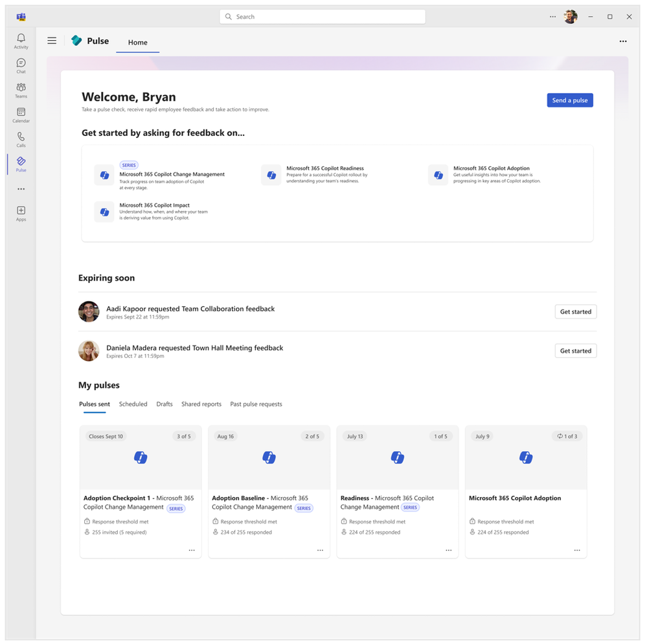The height and width of the screenshot is (644, 647).
Task: Open Chat in the sidebar
Action: click(21, 65)
